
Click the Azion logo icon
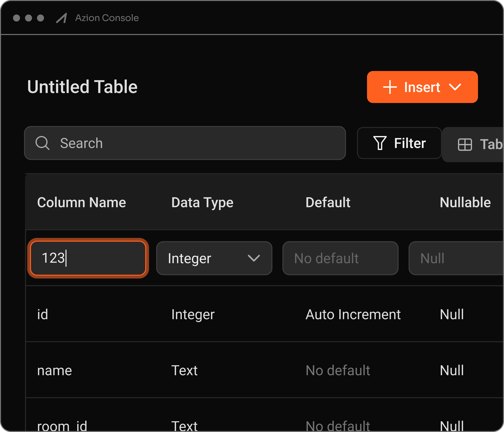coord(61,18)
